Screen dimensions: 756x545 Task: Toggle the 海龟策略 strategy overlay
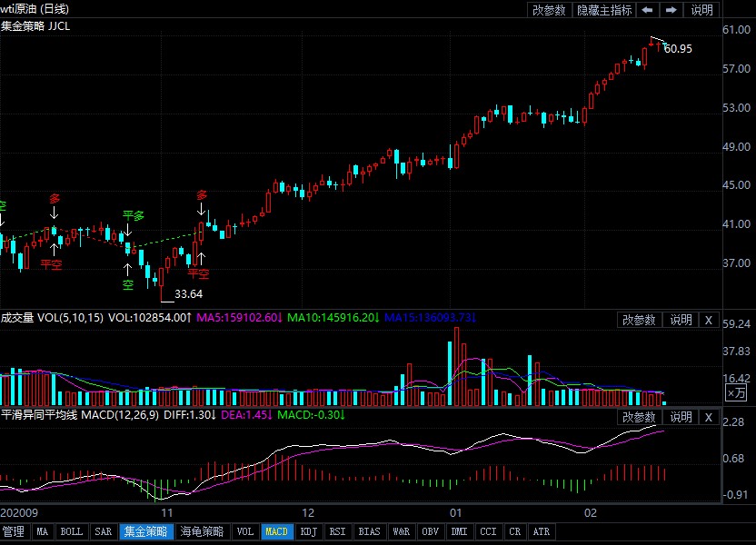click(x=202, y=531)
